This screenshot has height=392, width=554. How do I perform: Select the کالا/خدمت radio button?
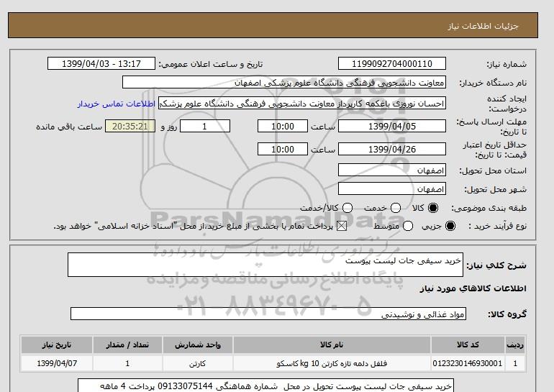click(x=348, y=208)
